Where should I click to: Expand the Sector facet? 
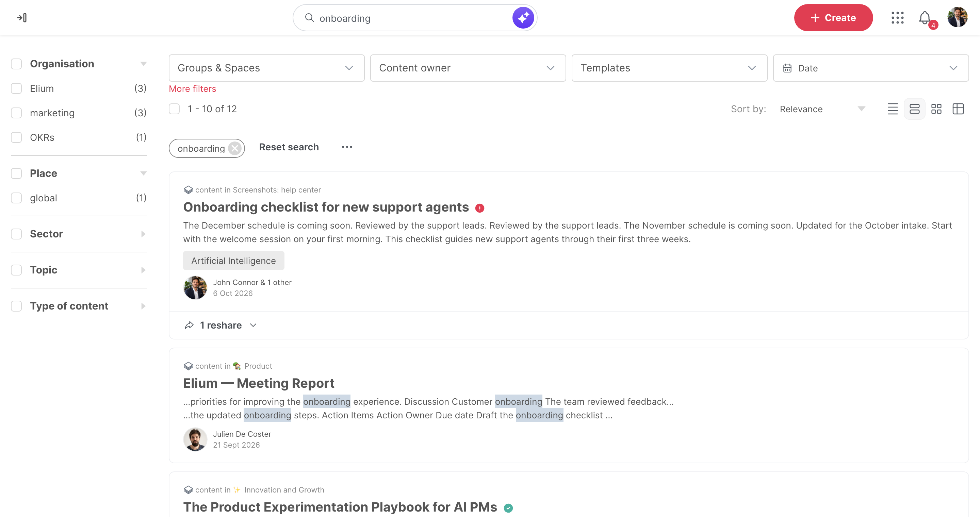143,234
